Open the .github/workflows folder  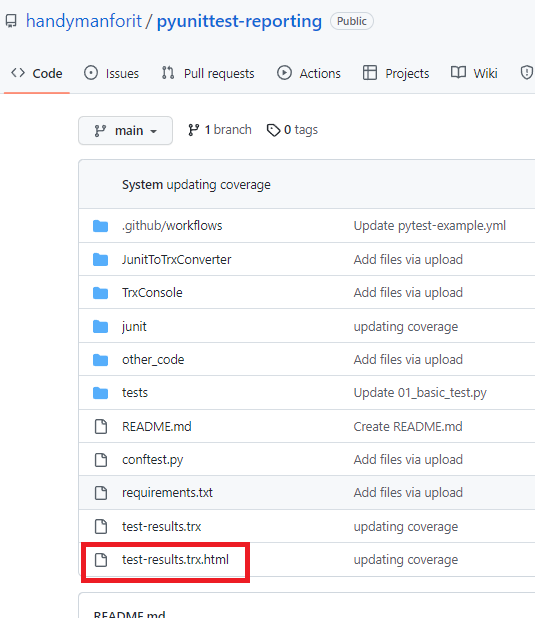[172, 226]
